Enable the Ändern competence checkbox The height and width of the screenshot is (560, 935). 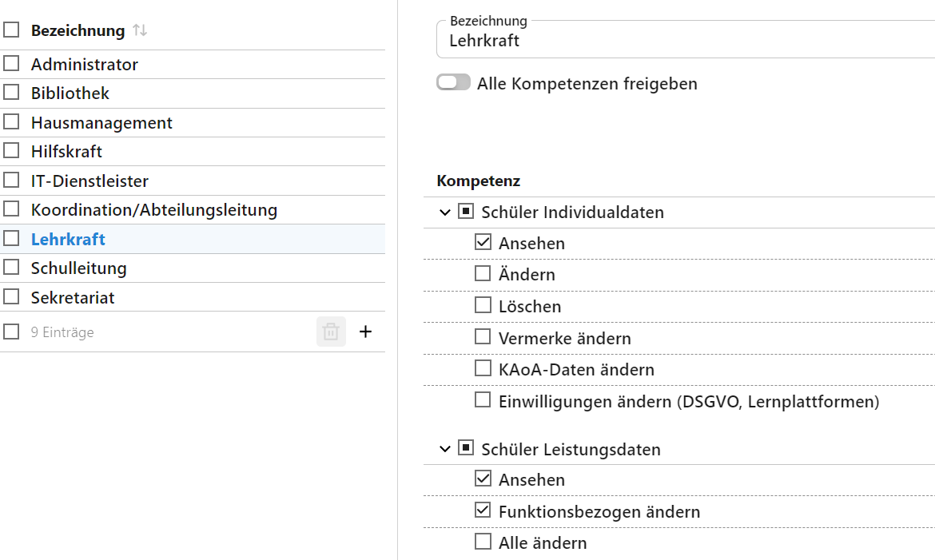pos(483,274)
